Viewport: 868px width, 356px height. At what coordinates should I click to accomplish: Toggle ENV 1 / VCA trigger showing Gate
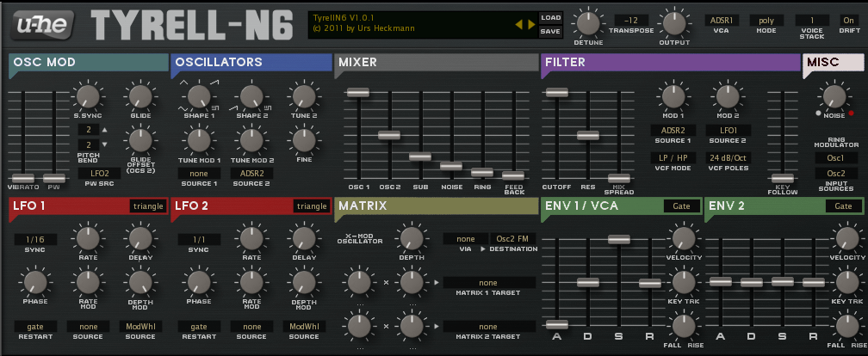click(681, 206)
